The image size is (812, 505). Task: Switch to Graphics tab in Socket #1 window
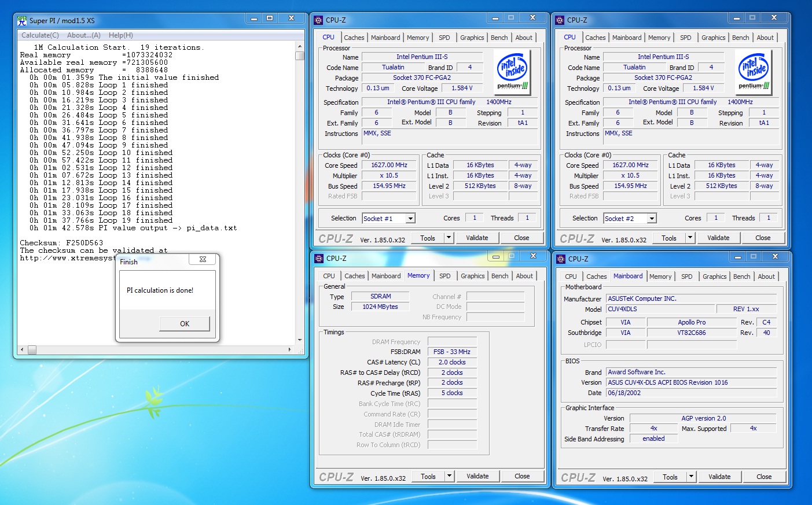[x=472, y=38]
